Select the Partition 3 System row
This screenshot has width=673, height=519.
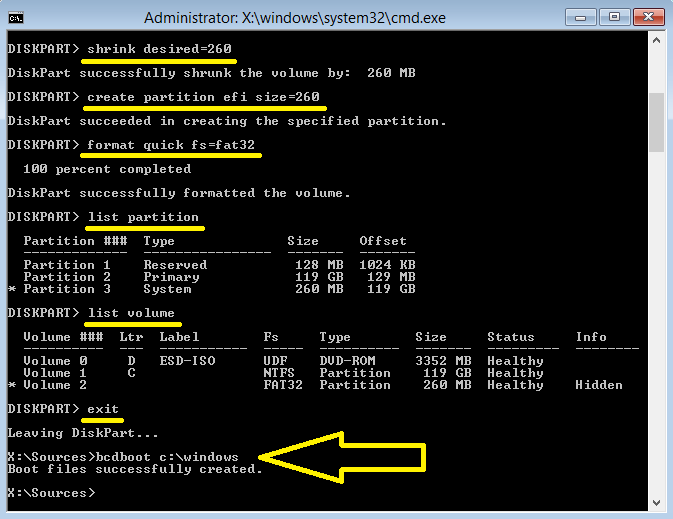click(220, 289)
